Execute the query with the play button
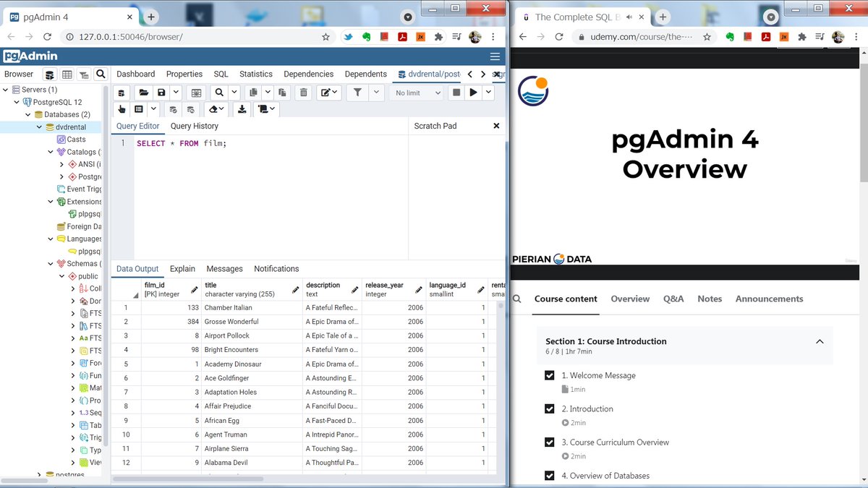The width and height of the screenshot is (868, 488). point(473,93)
